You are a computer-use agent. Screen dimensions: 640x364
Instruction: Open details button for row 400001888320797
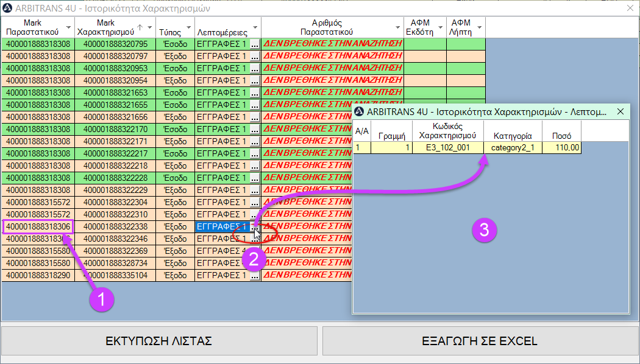click(255, 56)
